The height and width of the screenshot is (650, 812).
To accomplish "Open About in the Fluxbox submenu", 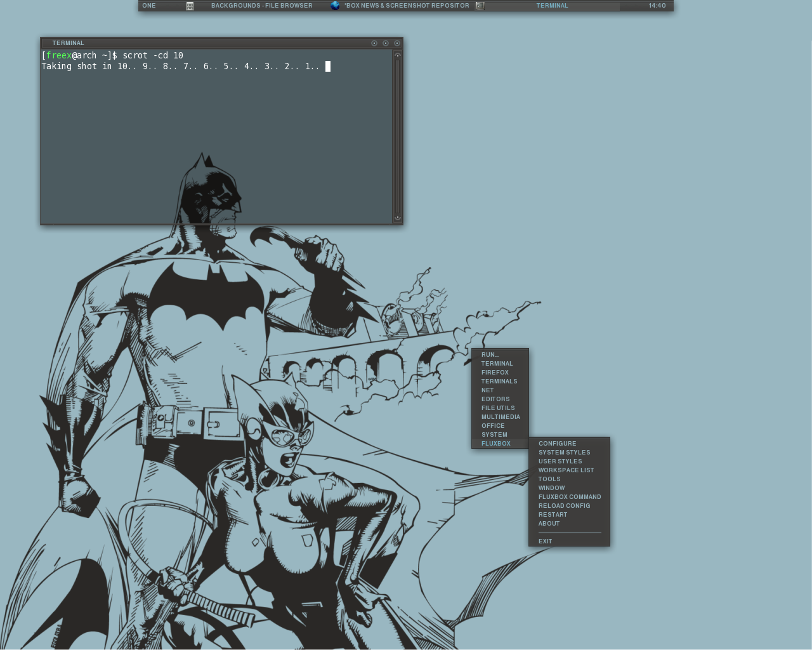I will [x=569, y=524].
